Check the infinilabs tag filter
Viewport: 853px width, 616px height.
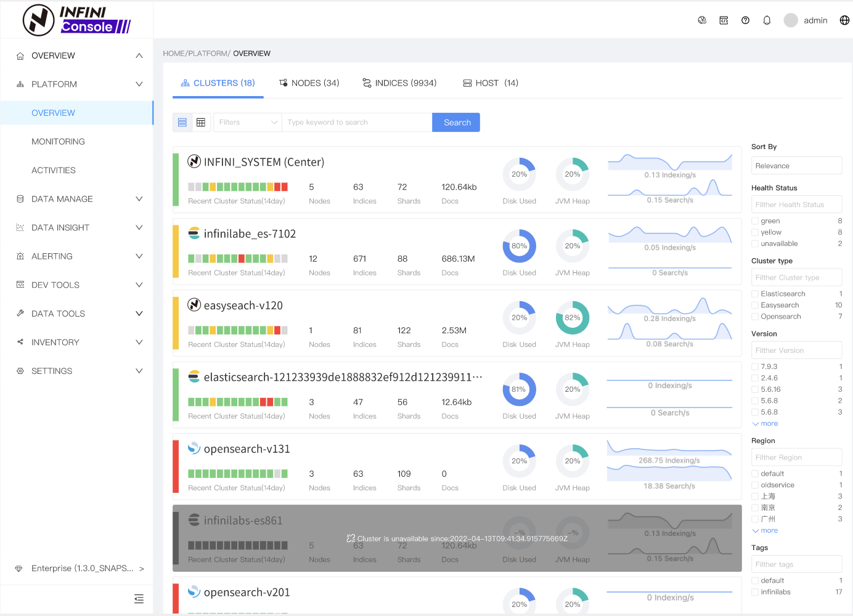[755, 592]
